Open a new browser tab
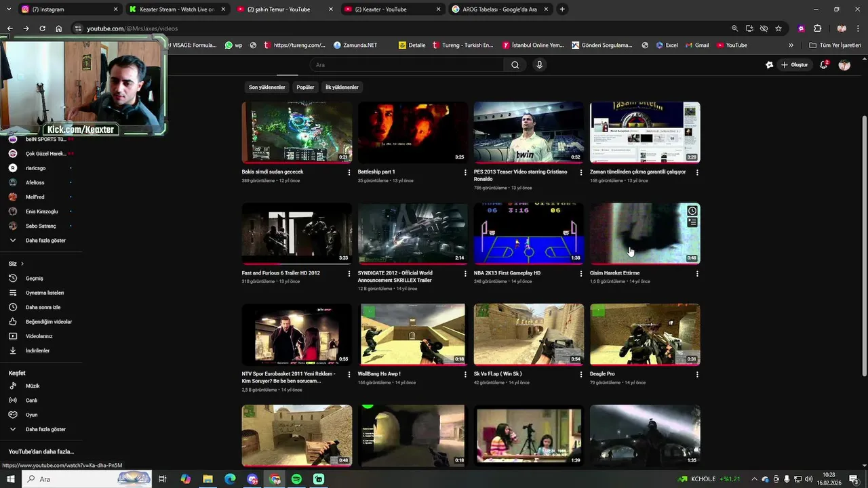 pyautogui.click(x=562, y=9)
